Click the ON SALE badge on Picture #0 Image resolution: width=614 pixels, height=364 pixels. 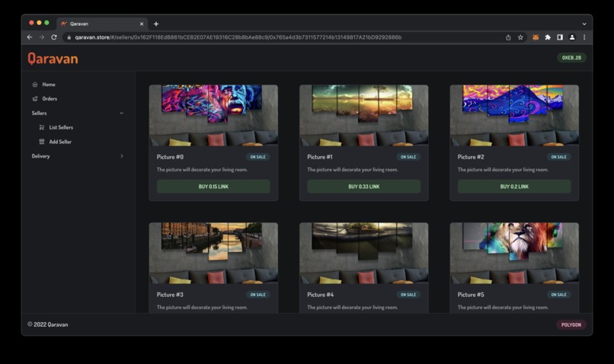(x=258, y=157)
